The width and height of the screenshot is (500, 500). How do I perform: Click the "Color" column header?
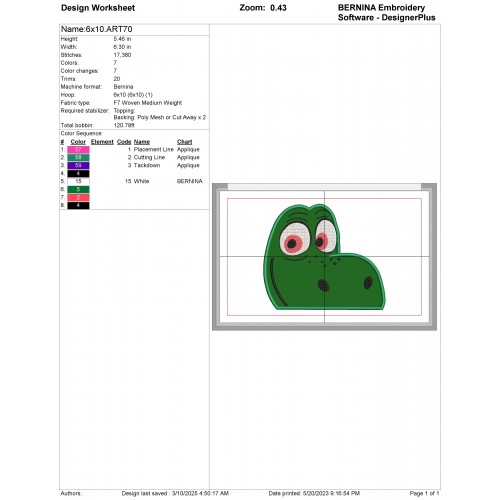pos(78,142)
